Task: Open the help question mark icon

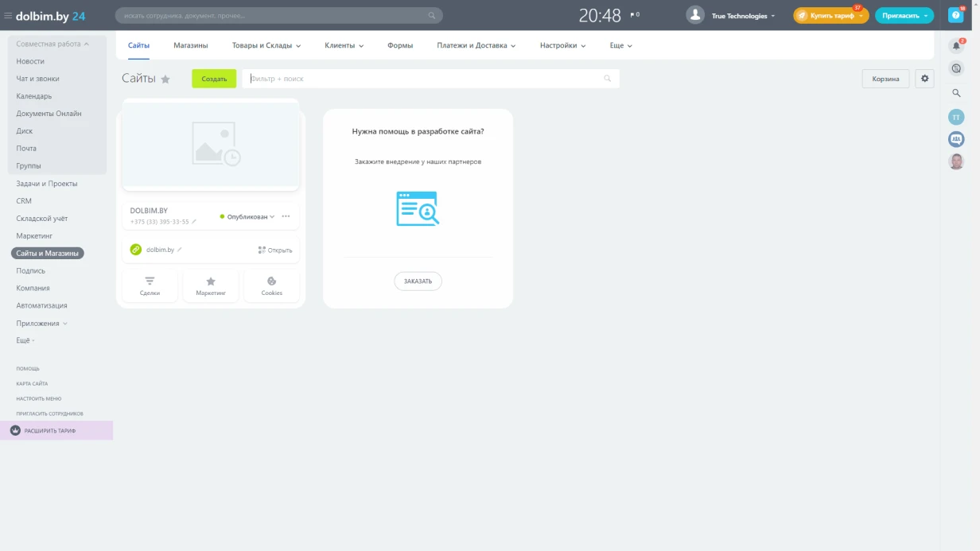Action: coord(955,15)
